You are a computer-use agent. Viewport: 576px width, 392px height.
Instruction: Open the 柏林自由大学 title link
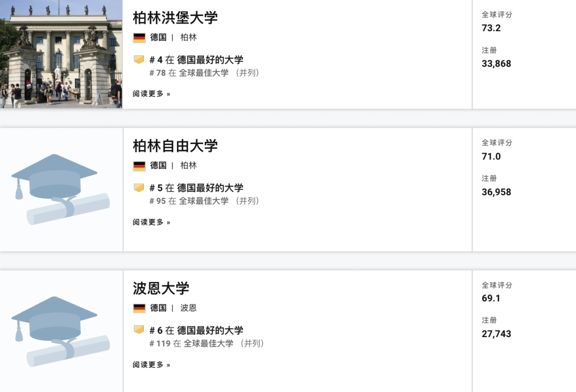click(x=175, y=146)
